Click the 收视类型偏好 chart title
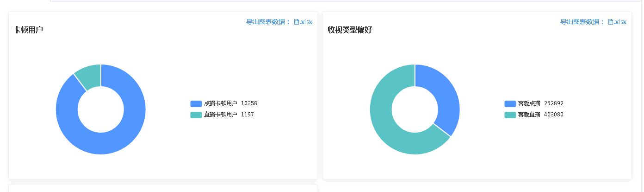644x192 pixels. pos(350,30)
